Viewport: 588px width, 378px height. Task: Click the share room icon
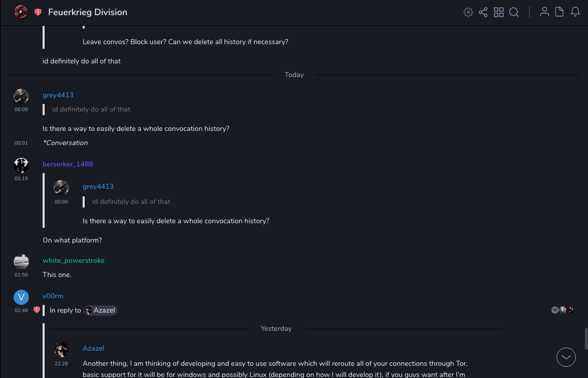pyautogui.click(x=483, y=12)
